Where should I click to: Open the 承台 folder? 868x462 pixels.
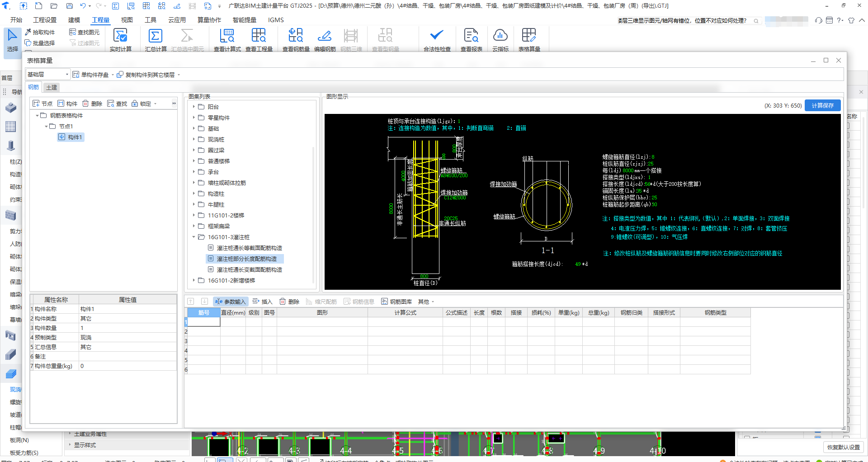(x=213, y=172)
